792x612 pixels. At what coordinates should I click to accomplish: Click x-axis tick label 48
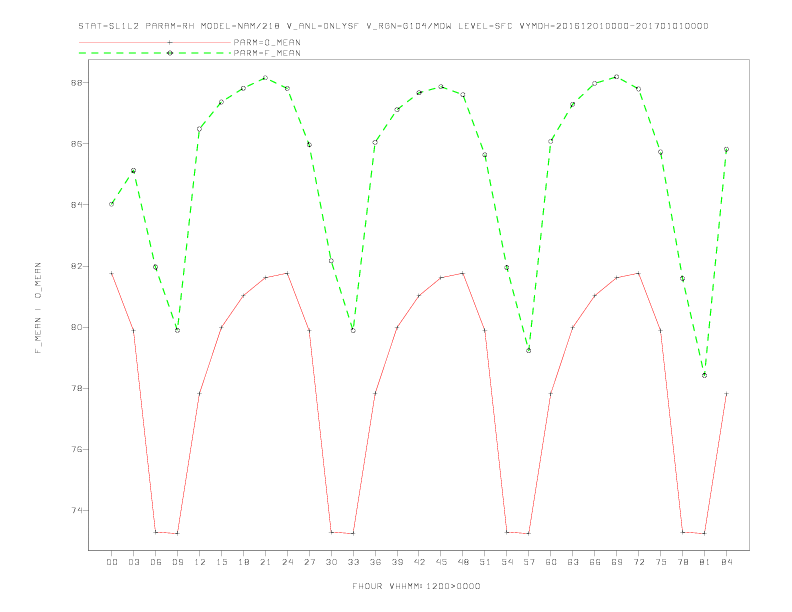click(x=463, y=562)
